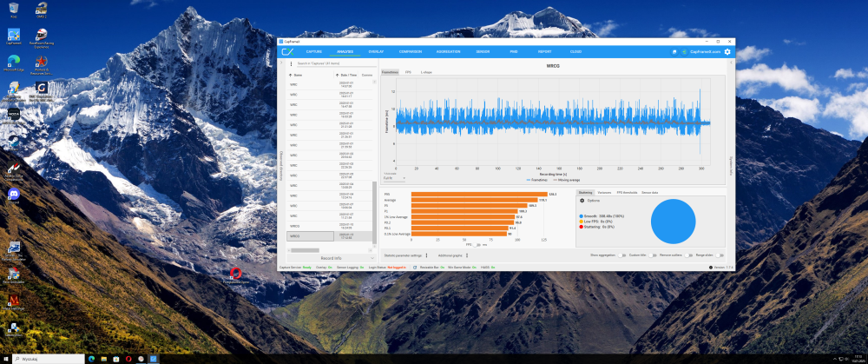This screenshot has width=868, height=364.
Task: Open RaceRoom Racing Experience desktop icon
Action: pos(41,37)
